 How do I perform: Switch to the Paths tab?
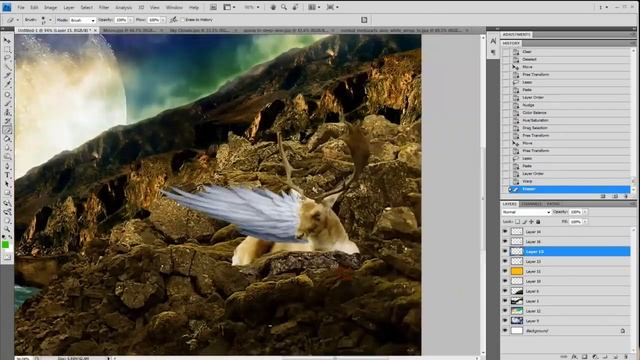(553, 204)
